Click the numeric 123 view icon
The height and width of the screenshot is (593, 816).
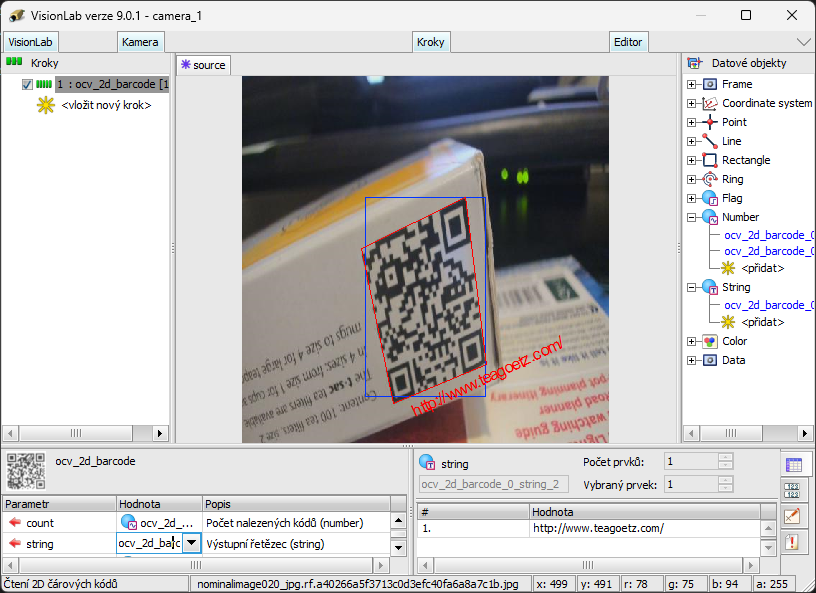point(792,490)
